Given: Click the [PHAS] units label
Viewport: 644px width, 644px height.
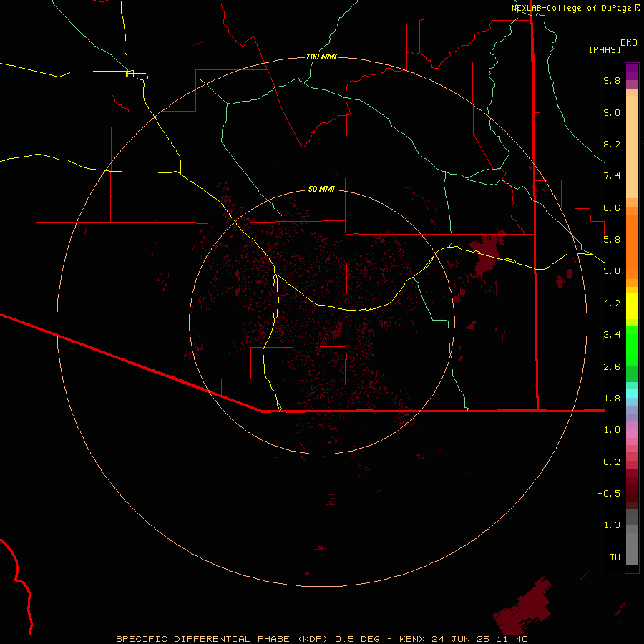Looking at the screenshot, I should pyautogui.click(x=605, y=49).
